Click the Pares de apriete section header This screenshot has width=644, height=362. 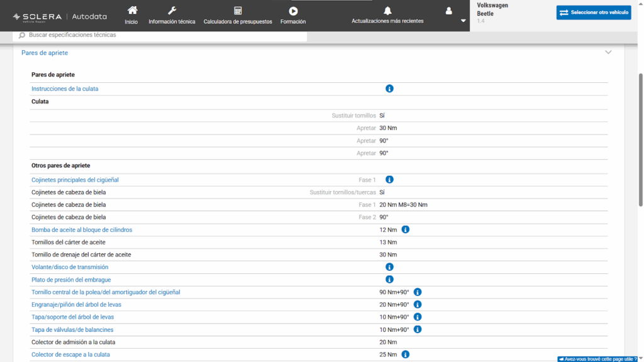tap(45, 53)
